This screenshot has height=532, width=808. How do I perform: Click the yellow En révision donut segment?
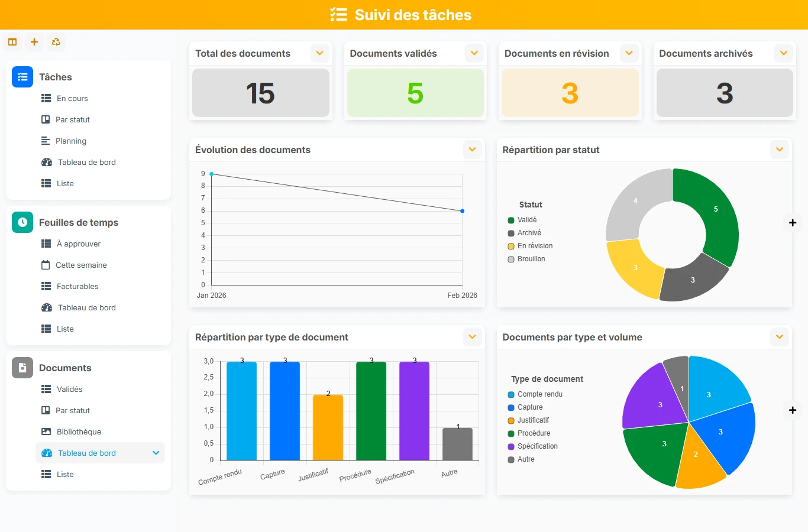point(635,267)
